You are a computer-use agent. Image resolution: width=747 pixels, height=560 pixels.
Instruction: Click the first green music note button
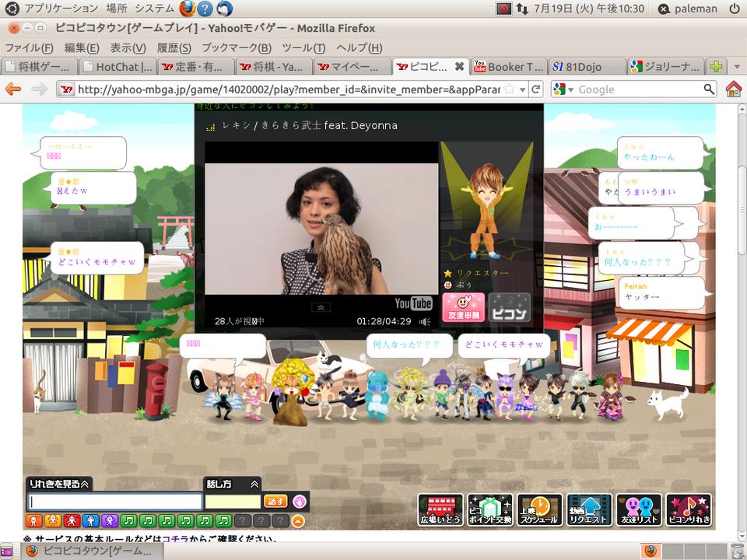point(128,521)
